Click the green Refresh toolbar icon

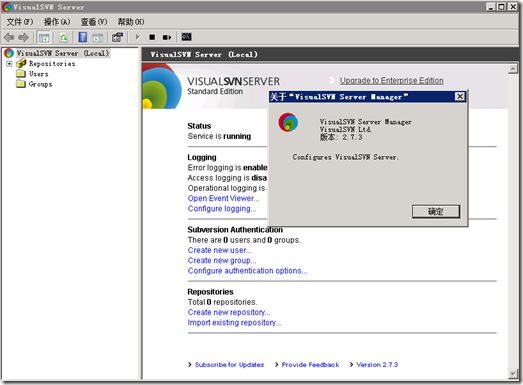coord(63,37)
